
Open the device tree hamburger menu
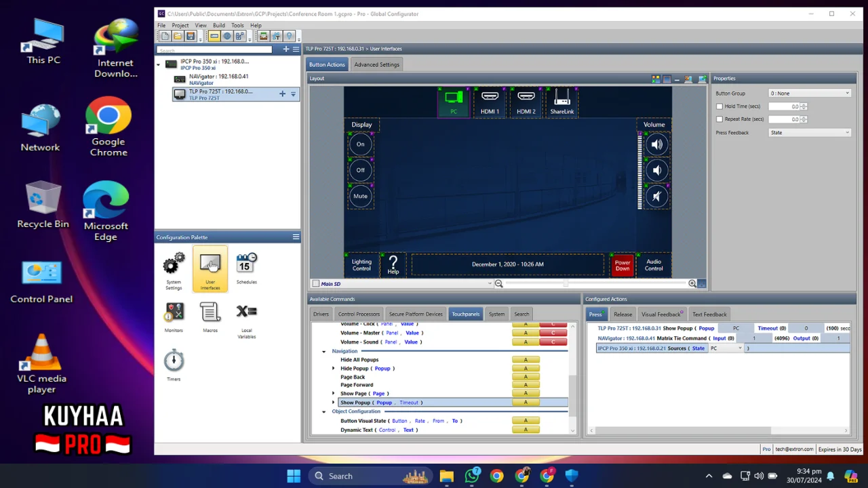pos(296,49)
